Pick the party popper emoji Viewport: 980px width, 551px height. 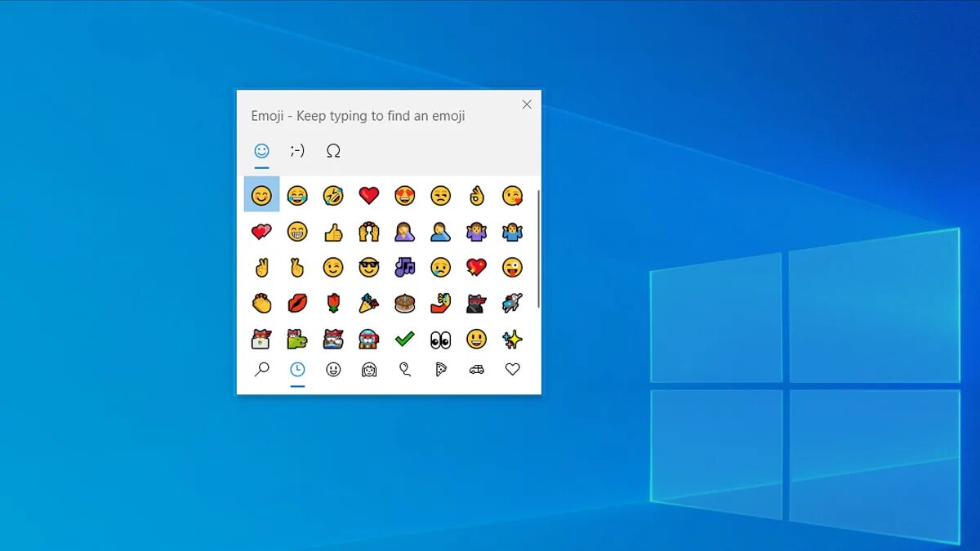(369, 304)
